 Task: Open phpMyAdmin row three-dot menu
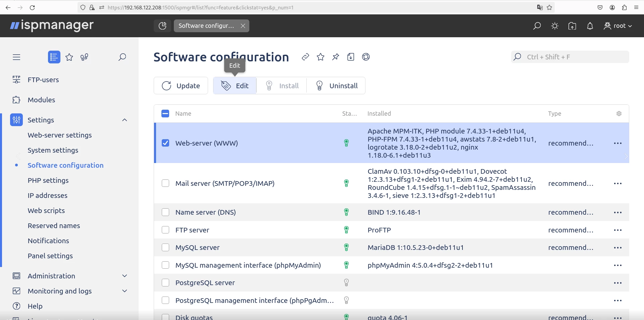618,265
